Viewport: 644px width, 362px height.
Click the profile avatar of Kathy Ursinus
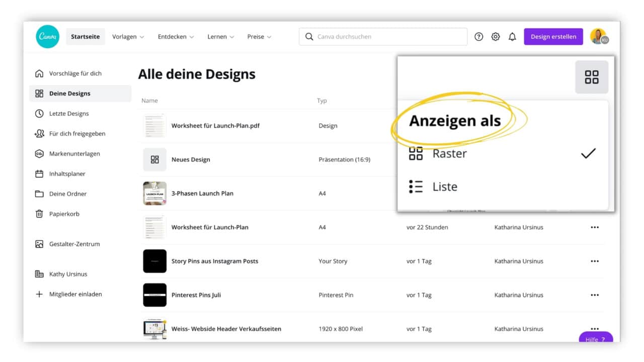pyautogui.click(x=598, y=36)
